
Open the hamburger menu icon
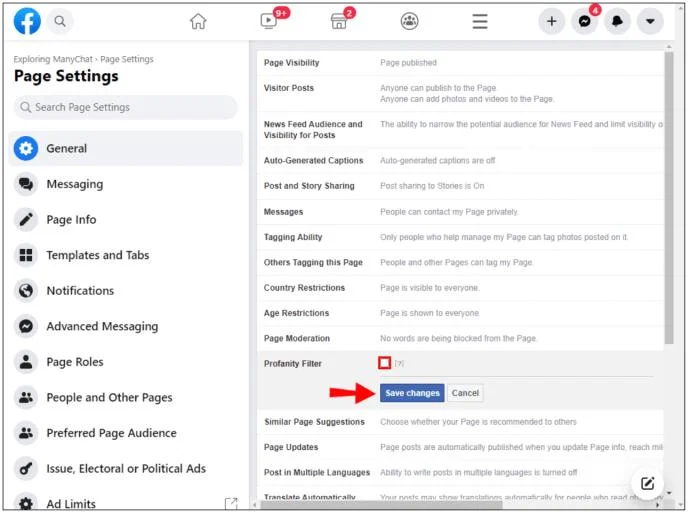tap(480, 21)
